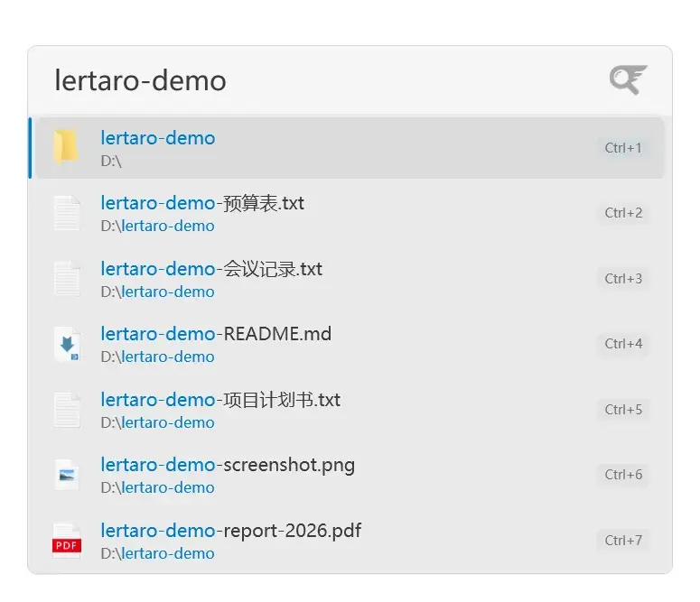Click the Ctrl+5 hotkey badge
The image size is (700, 602).
point(623,409)
